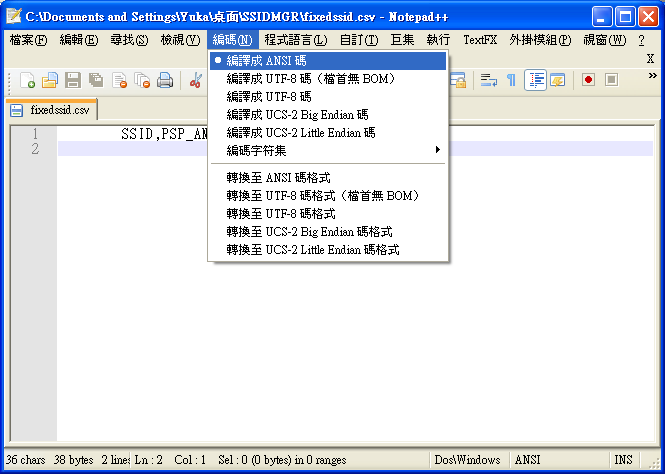Toggle the show all characters (¶) icon

(x=511, y=80)
